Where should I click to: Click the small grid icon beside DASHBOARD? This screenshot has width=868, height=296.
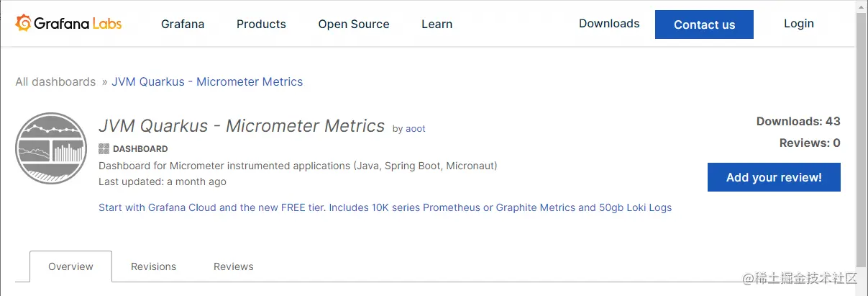[104, 149]
